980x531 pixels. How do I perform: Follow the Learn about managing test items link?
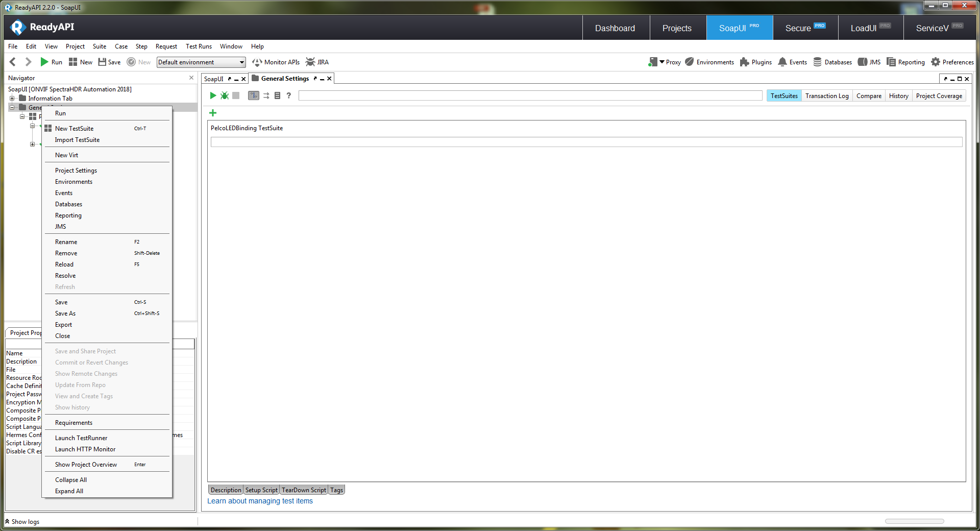click(x=260, y=501)
